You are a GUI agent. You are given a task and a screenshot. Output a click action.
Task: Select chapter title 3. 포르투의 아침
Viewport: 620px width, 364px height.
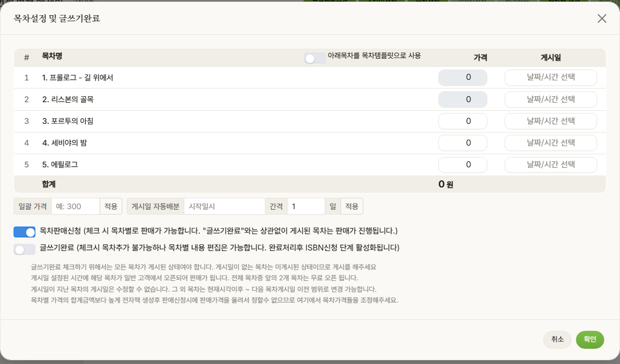click(67, 121)
